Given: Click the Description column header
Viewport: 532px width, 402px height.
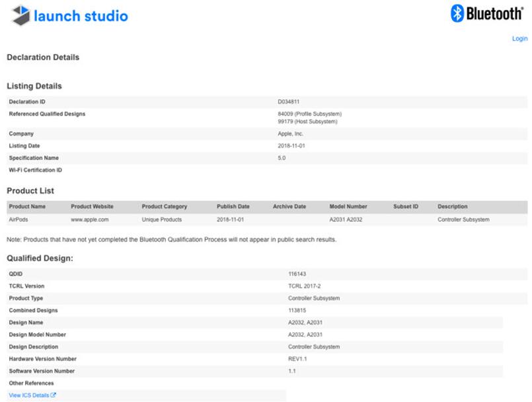Looking at the screenshot, I should [453, 206].
